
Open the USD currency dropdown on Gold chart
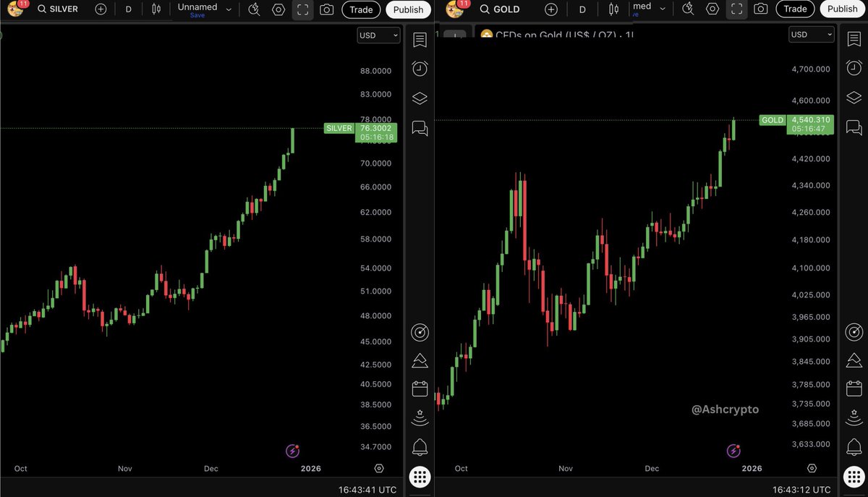[812, 35]
